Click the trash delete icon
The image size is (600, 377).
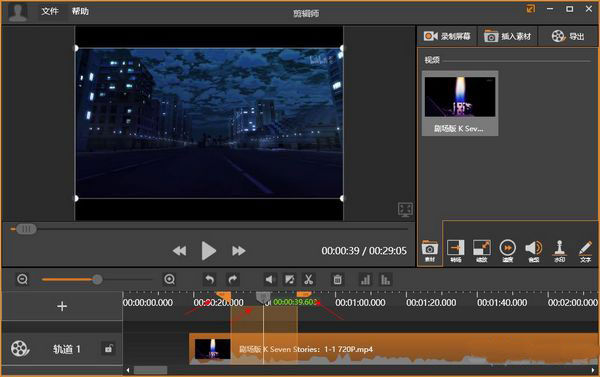338,279
